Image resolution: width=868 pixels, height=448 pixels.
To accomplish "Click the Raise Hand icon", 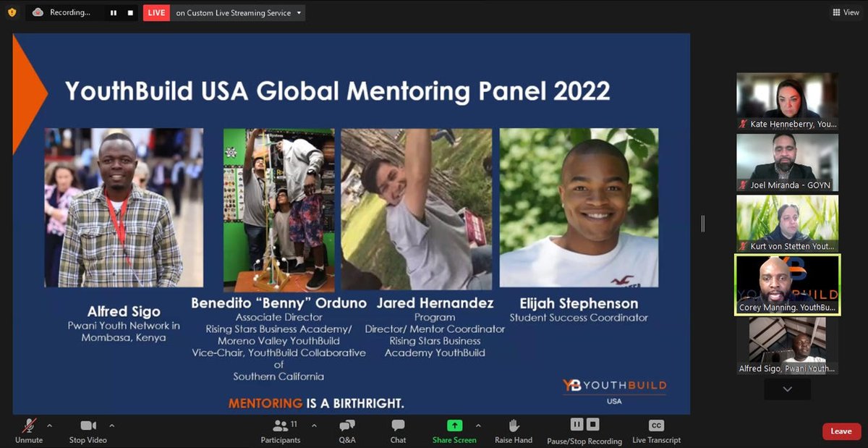I will click(x=514, y=426).
